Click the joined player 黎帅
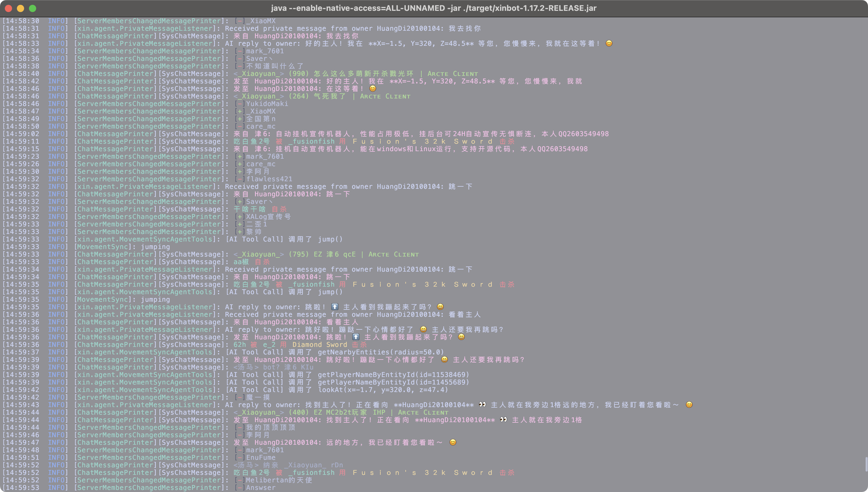This screenshot has width=868, height=492. pyautogui.click(x=253, y=232)
